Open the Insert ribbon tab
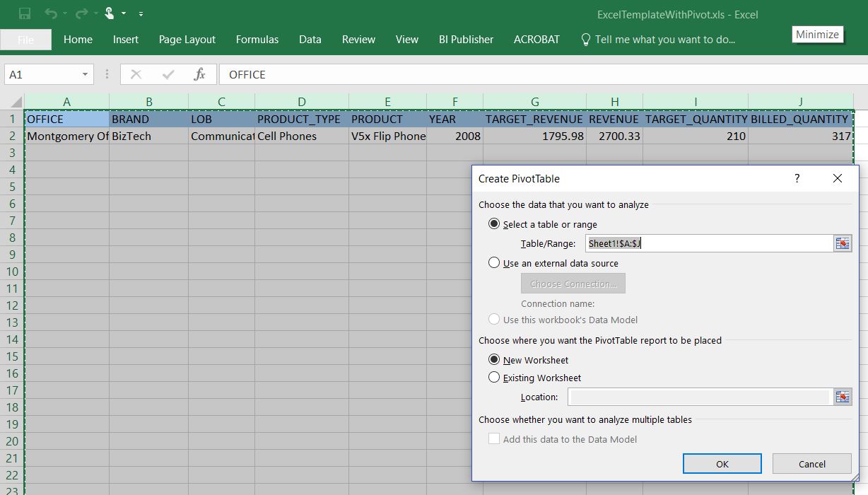The height and width of the screenshot is (495, 868). pos(126,40)
